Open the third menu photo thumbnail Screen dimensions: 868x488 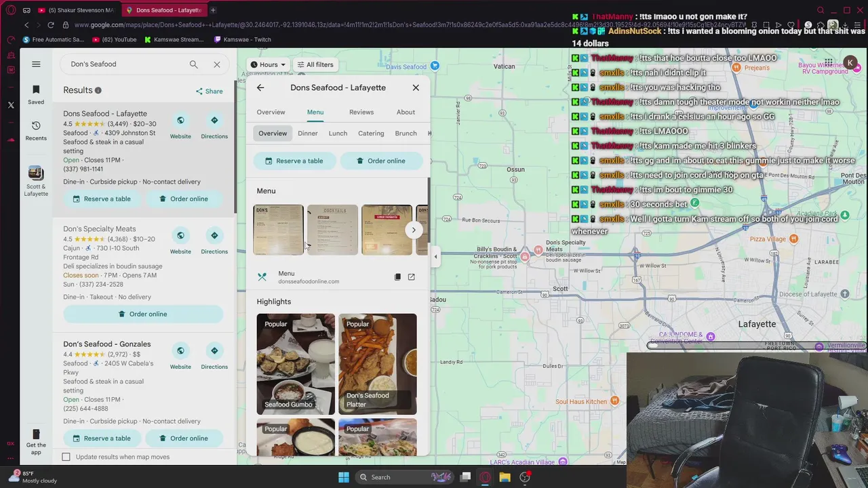pos(387,230)
